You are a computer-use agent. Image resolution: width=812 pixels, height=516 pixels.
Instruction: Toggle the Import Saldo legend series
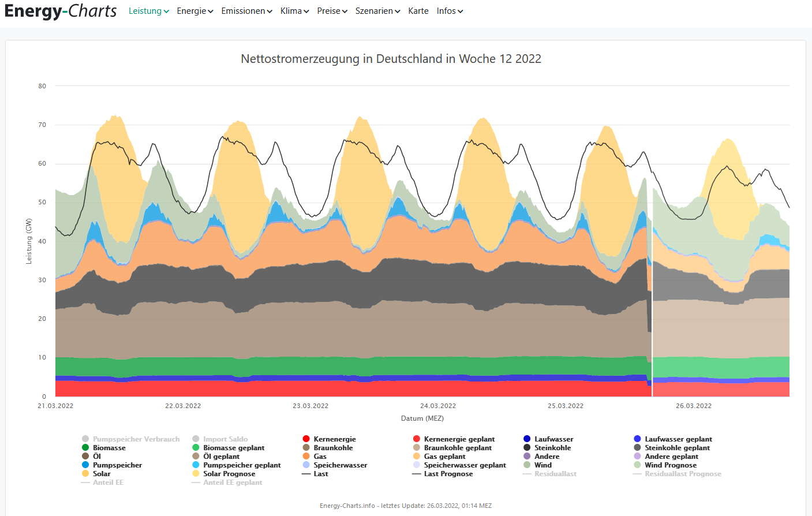click(x=220, y=439)
